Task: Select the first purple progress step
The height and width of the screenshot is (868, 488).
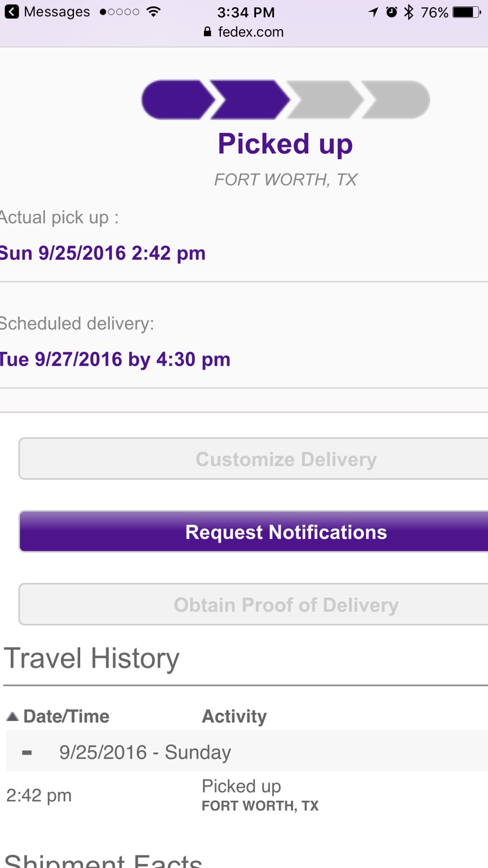Action: coord(176,100)
